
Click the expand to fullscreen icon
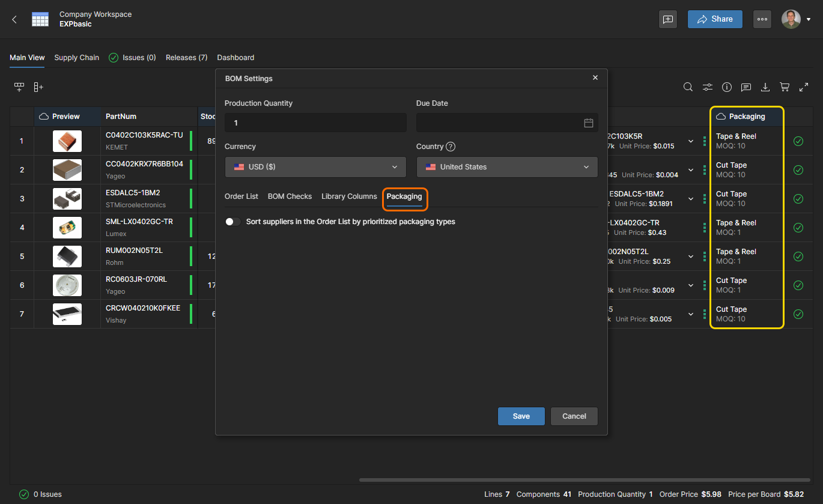(x=804, y=87)
